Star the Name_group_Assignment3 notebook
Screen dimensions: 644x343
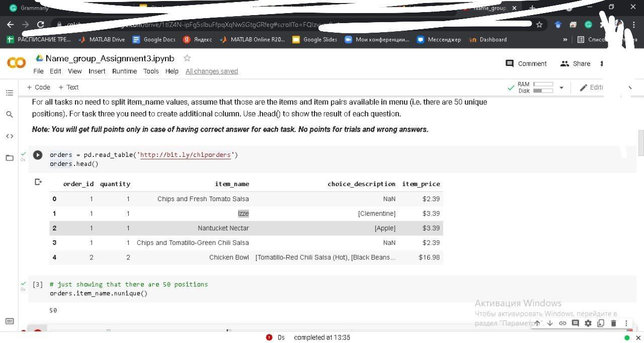187,58
